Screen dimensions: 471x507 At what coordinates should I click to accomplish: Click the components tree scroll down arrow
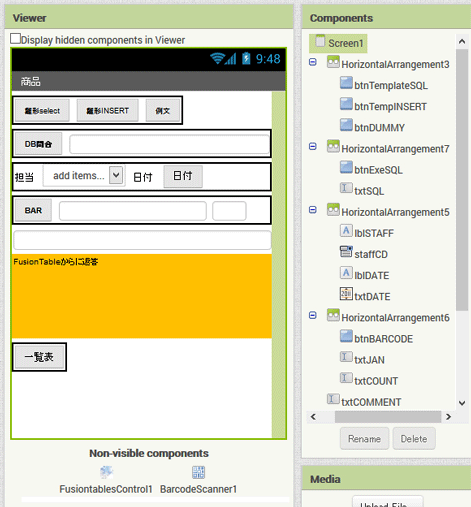(462, 403)
